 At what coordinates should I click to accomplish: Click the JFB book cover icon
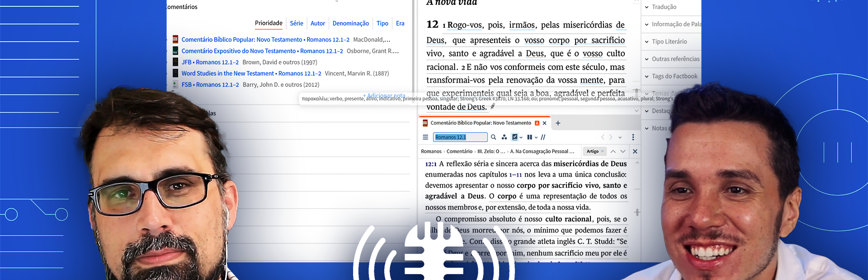tap(175, 62)
